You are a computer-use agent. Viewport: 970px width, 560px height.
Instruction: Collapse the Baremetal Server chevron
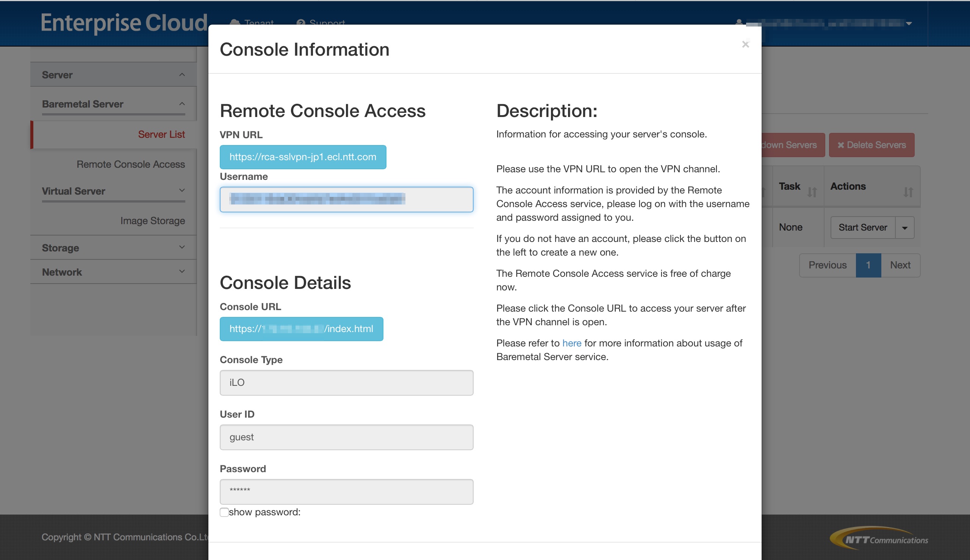[182, 104]
